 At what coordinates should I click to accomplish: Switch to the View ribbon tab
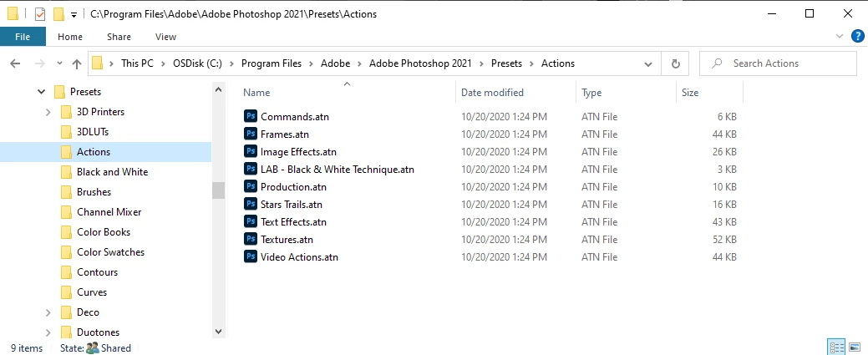[165, 37]
